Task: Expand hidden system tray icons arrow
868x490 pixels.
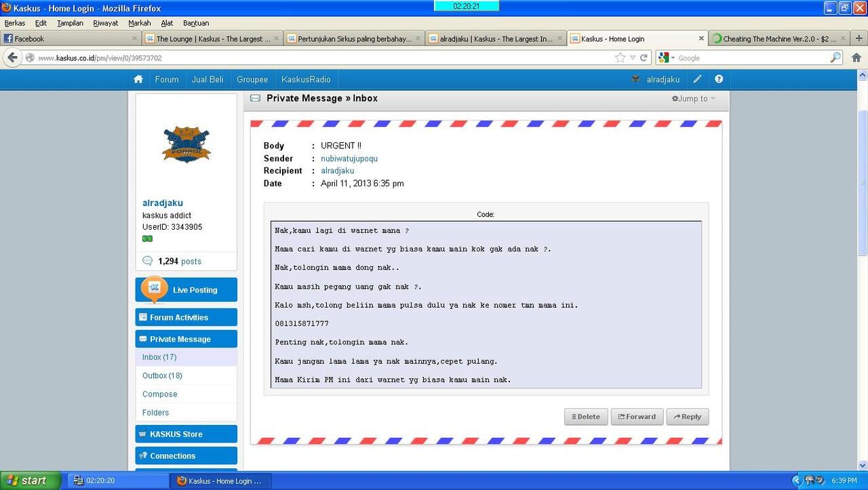Action: pyautogui.click(x=796, y=481)
